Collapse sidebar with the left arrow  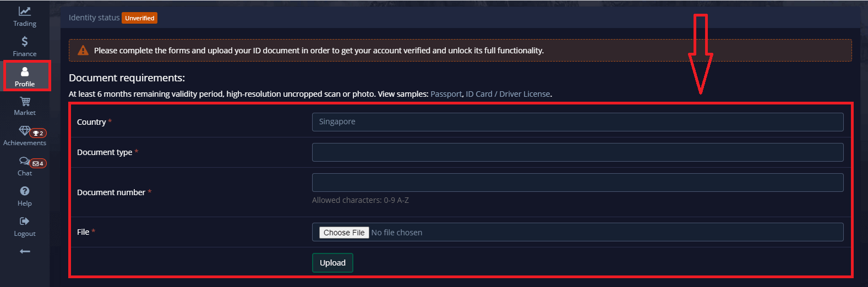(25, 251)
